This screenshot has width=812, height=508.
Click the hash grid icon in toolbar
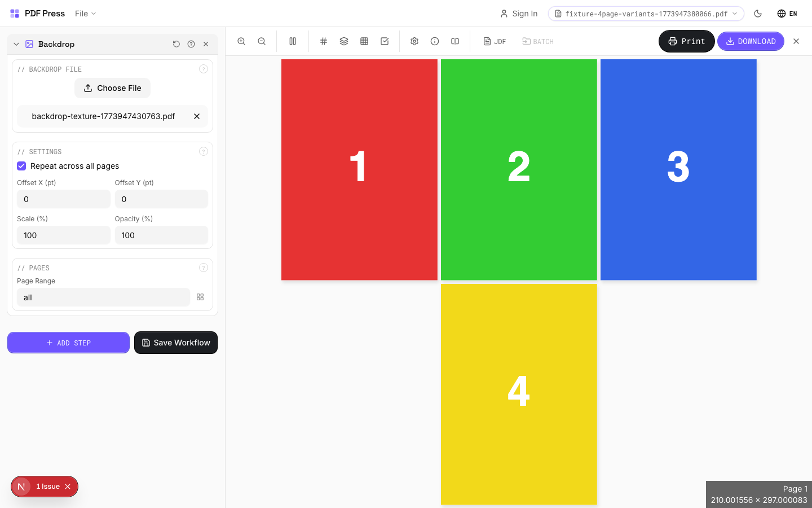pyautogui.click(x=324, y=41)
